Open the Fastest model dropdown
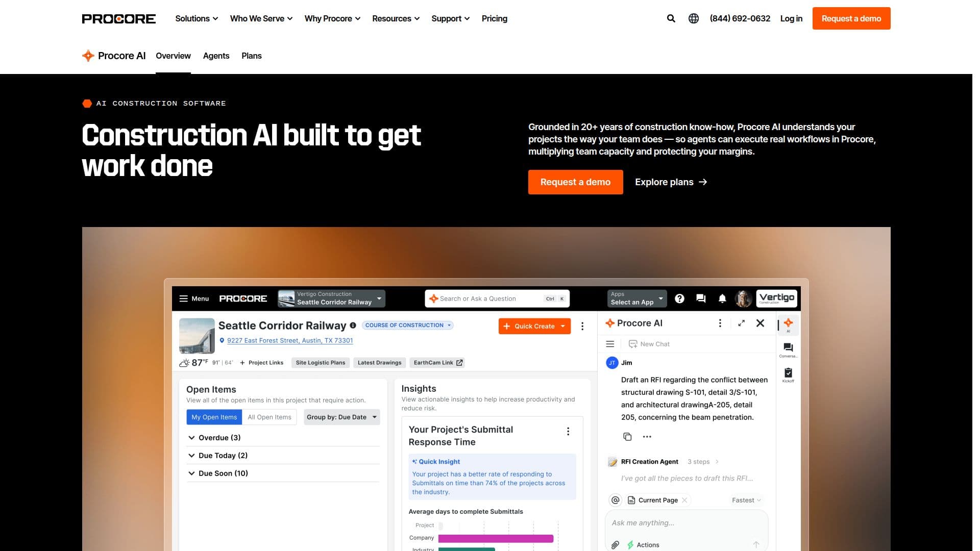 coord(746,500)
